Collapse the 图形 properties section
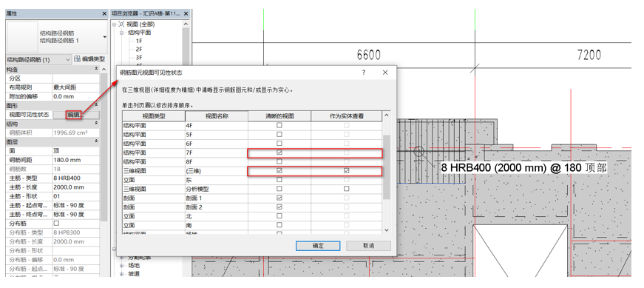The width and height of the screenshot is (644, 288). [97, 106]
